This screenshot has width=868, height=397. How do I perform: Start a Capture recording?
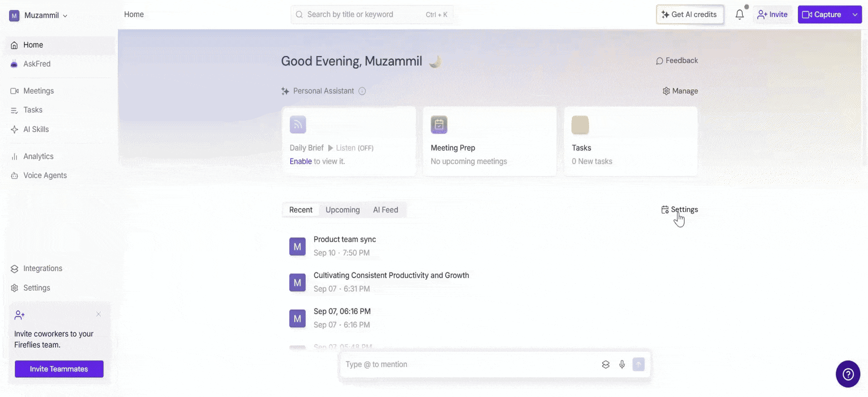click(x=822, y=14)
